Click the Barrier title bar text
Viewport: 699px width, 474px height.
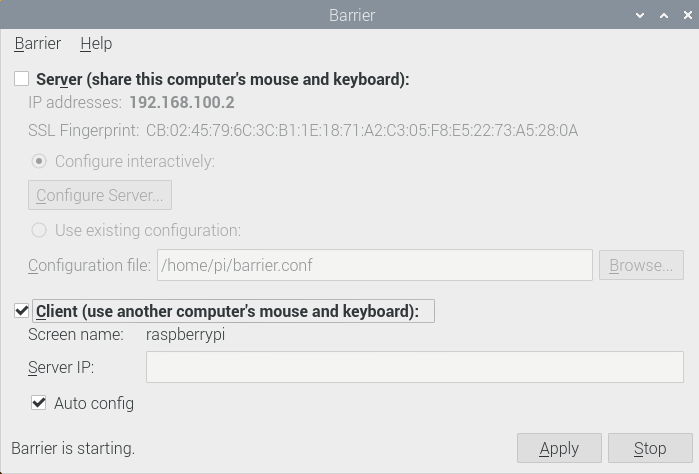tap(352, 15)
